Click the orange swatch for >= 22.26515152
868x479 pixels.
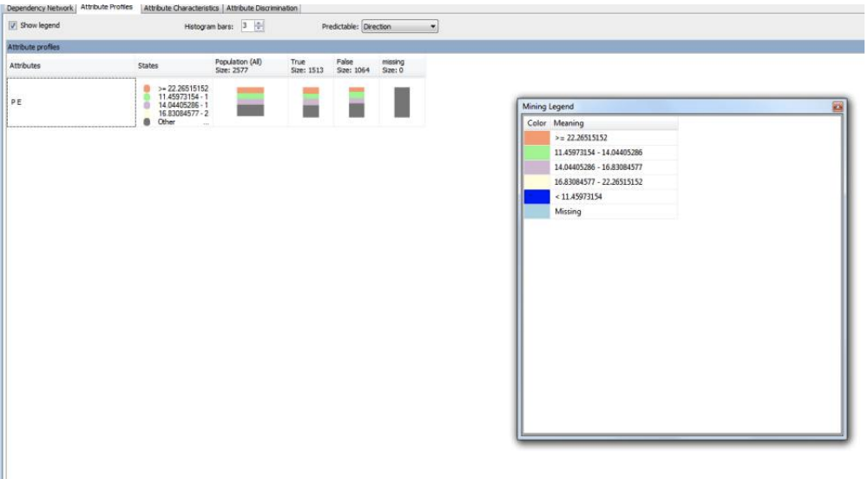click(x=536, y=138)
